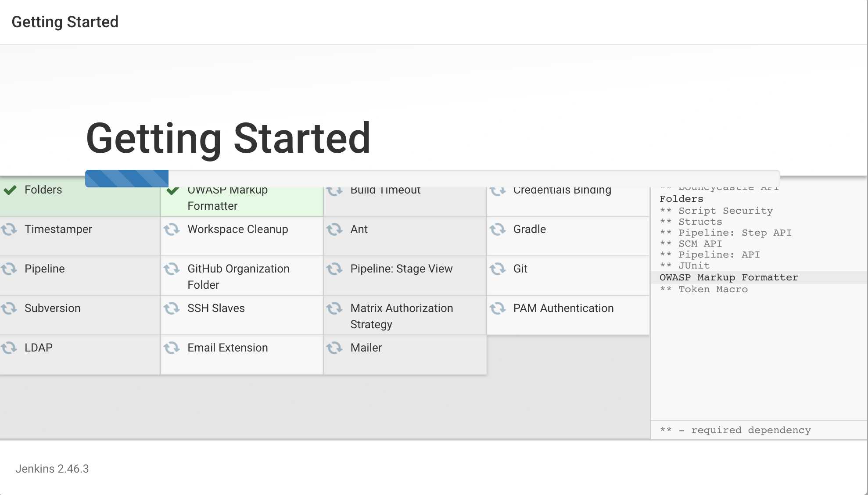868x495 pixels.
Task: Select the SSH Slaves plugin label
Action: point(216,308)
